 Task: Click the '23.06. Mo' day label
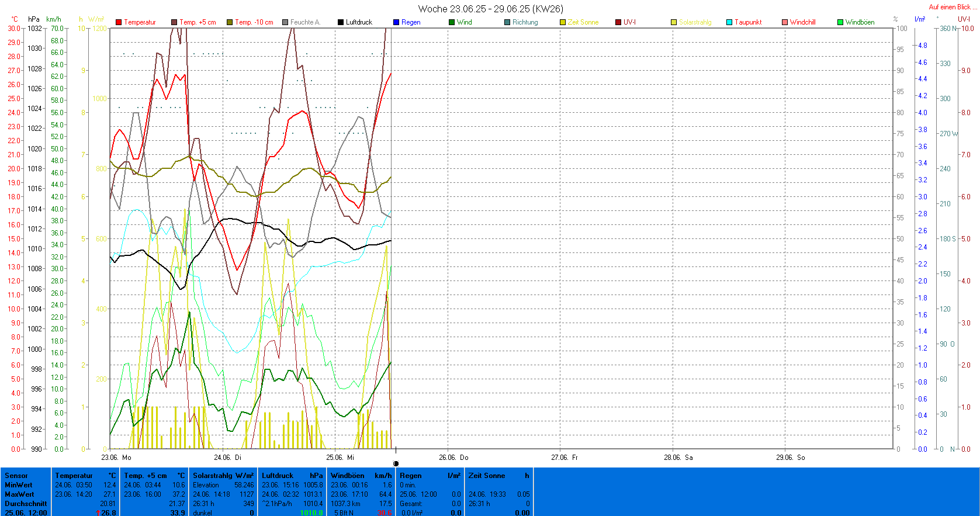coord(116,458)
